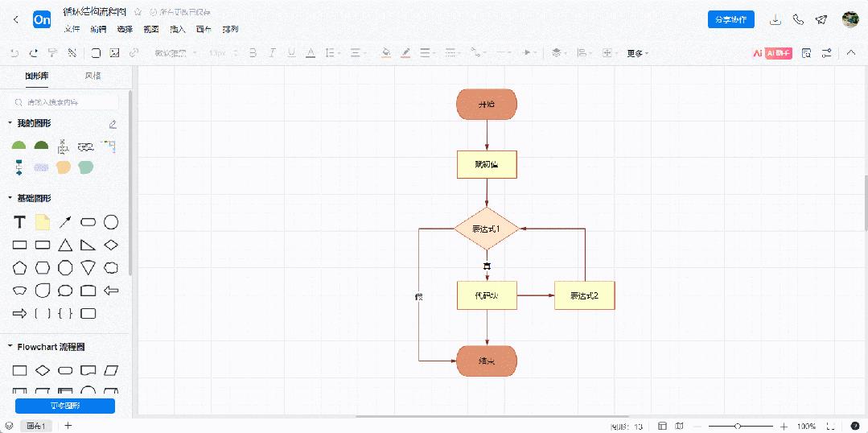Viewport: 868px width, 433px height.
Task: Click the download icon
Action: click(x=775, y=19)
